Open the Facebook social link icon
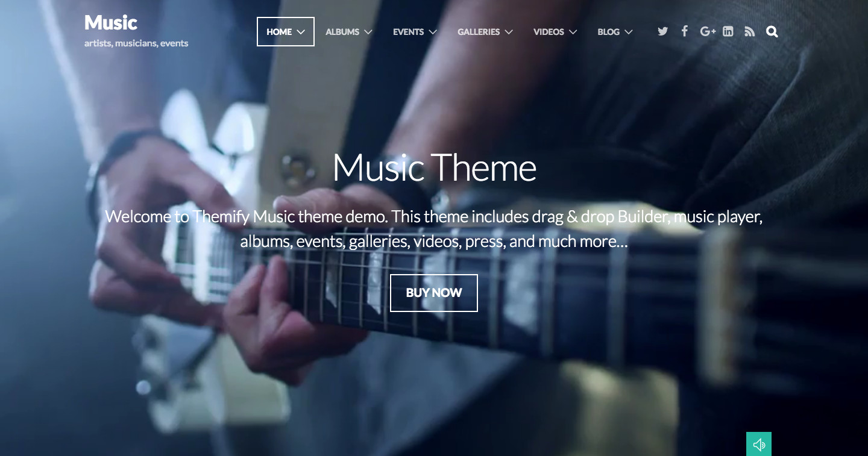Viewport: 868px width, 456px height. [x=685, y=31]
